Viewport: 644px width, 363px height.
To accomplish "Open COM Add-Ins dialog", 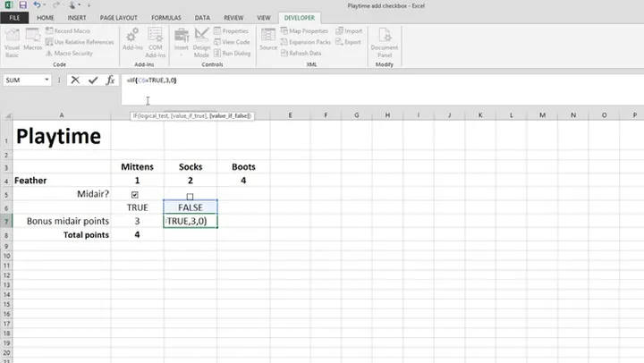I will pos(156,43).
